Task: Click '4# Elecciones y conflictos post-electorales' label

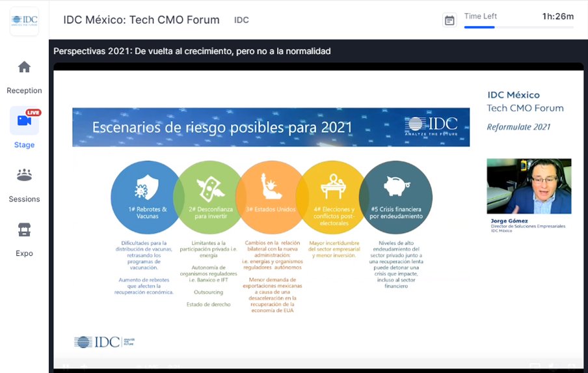Action: [334, 216]
